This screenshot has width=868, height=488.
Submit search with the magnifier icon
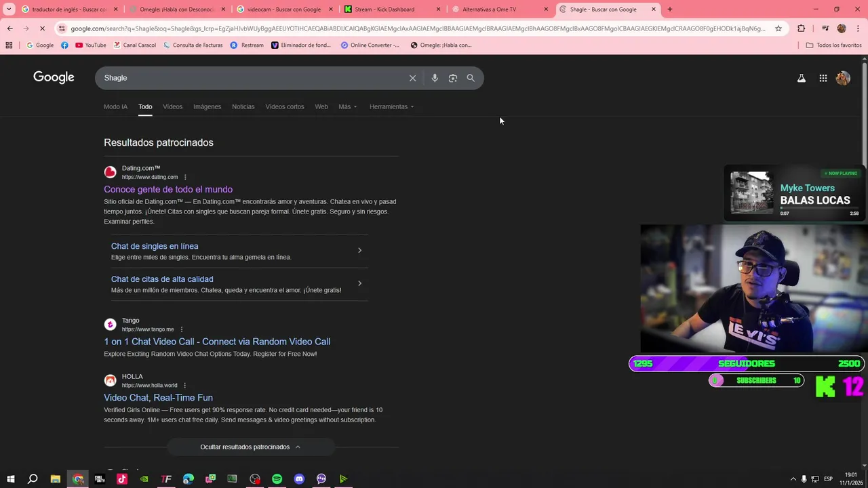[x=471, y=78]
